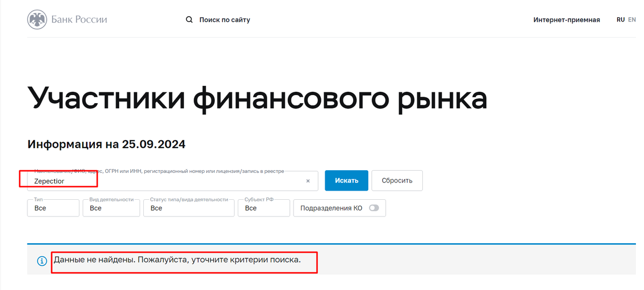Viewport: 644px width, 290px height.
Task: Switch language to EN
Action: 632,19
